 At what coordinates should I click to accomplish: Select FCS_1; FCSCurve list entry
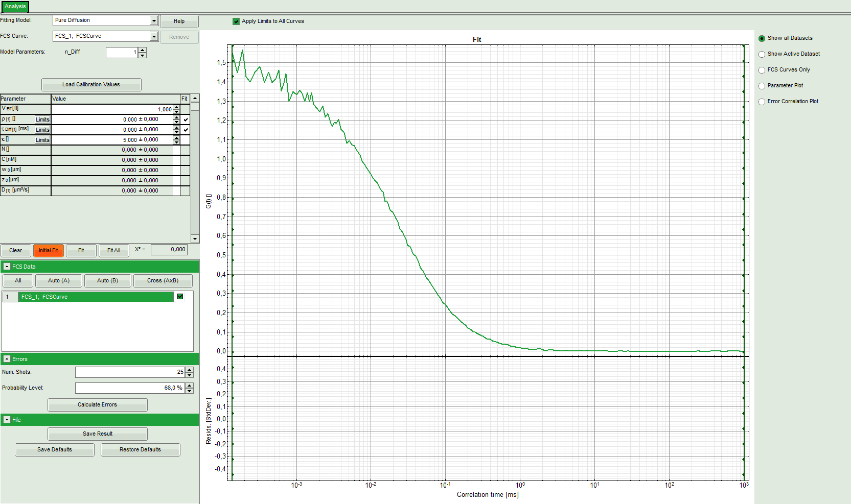coord(96,297)
